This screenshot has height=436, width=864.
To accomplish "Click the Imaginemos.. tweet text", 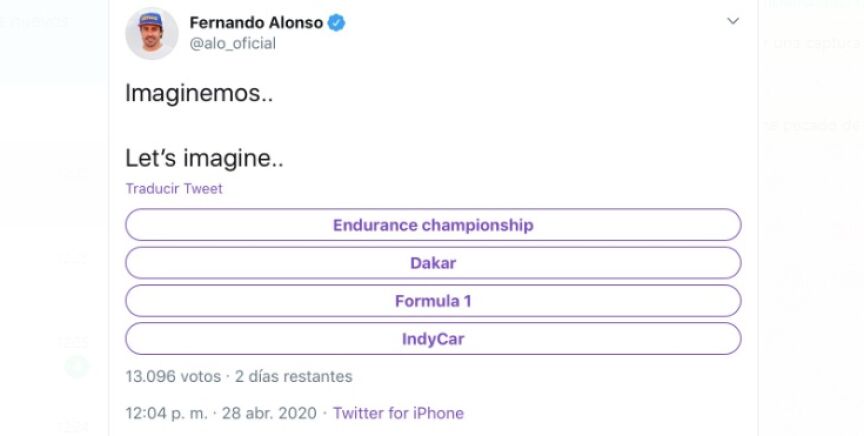I will [x=199, y=94].
